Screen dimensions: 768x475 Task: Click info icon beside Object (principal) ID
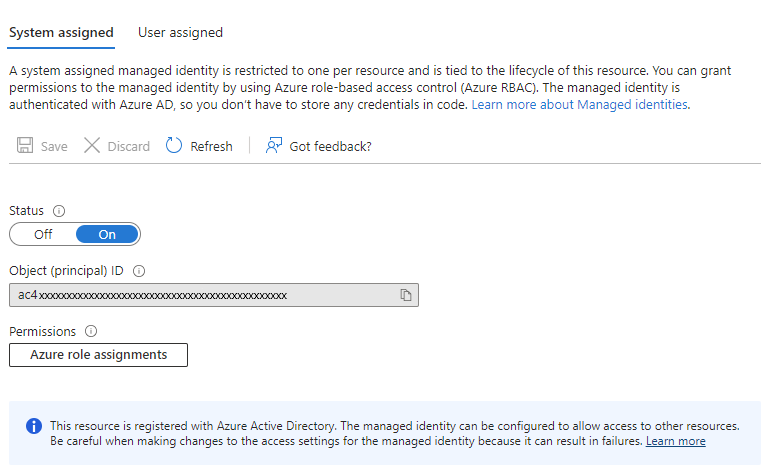[139, 271]
